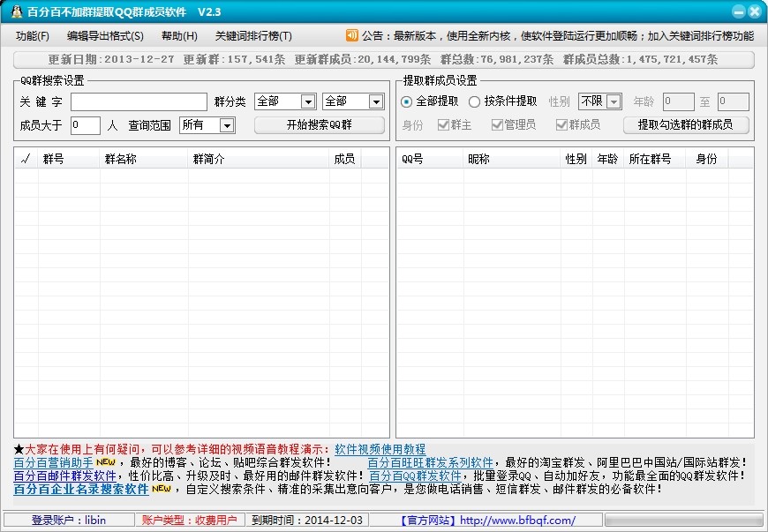Toggle the 群成员 checkbox
This screenshot has width=768, height=532.
pos(561,125)
